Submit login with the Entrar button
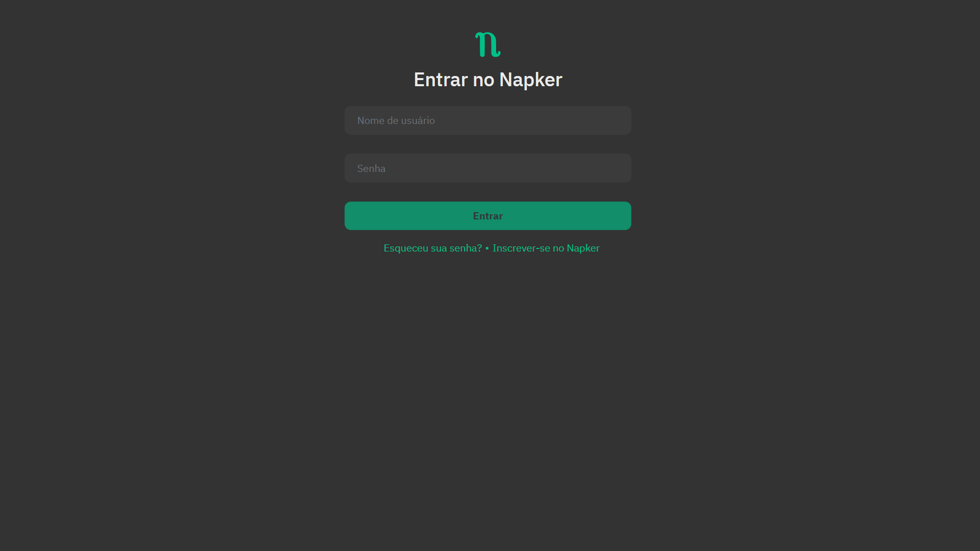 [488, 216]
